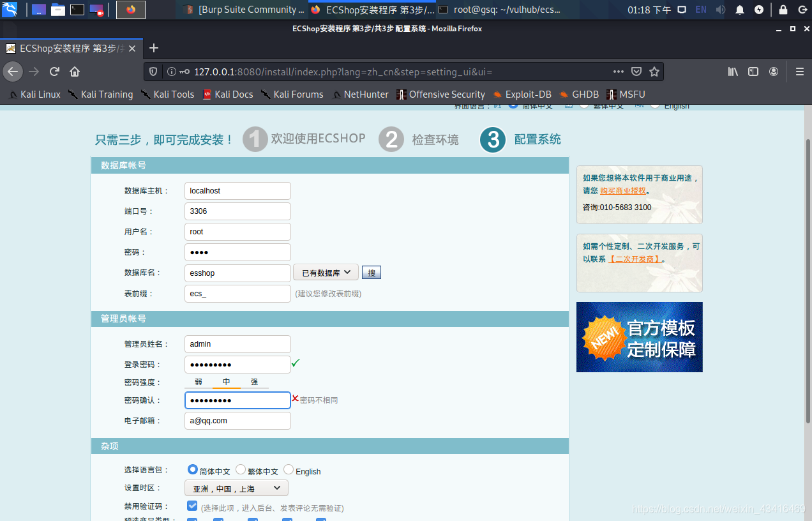
Task: Open the Kali applications menu icon
Action: [10, 10]
